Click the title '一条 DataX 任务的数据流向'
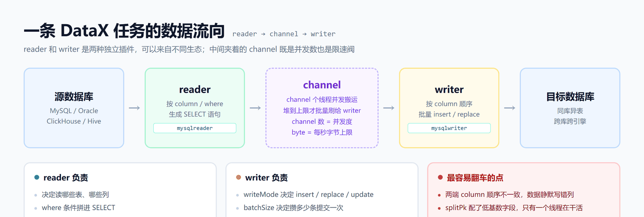The image size is (644, 217). 124,31
